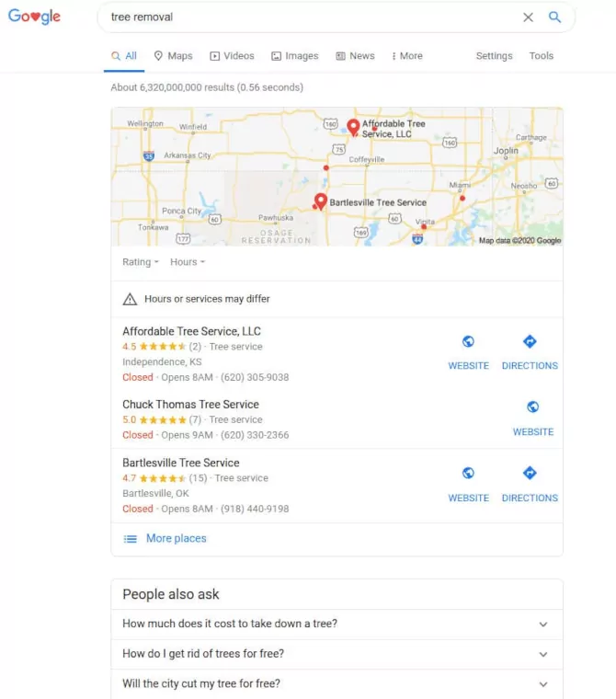Click the Bartlesville Tree Service map pin

tap(321, 201)
